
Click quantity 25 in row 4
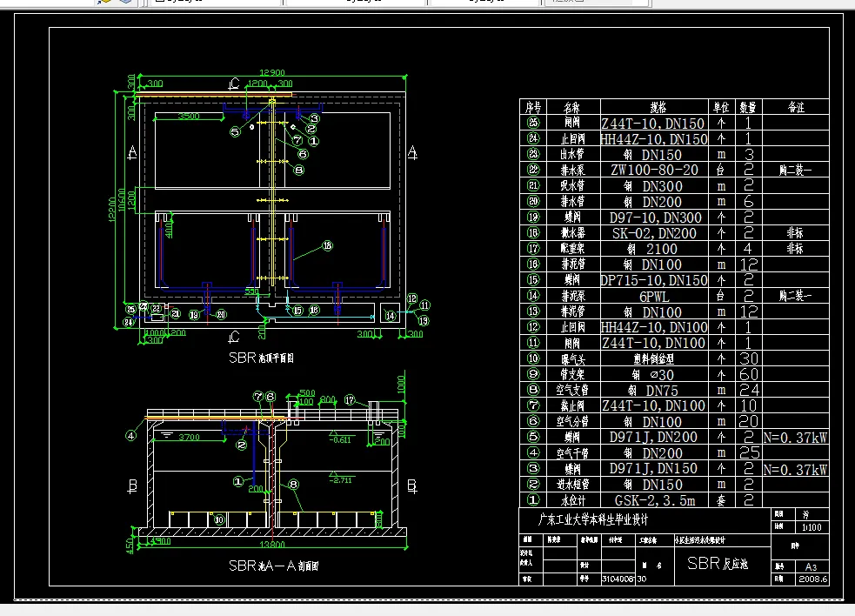pos(749,452)
